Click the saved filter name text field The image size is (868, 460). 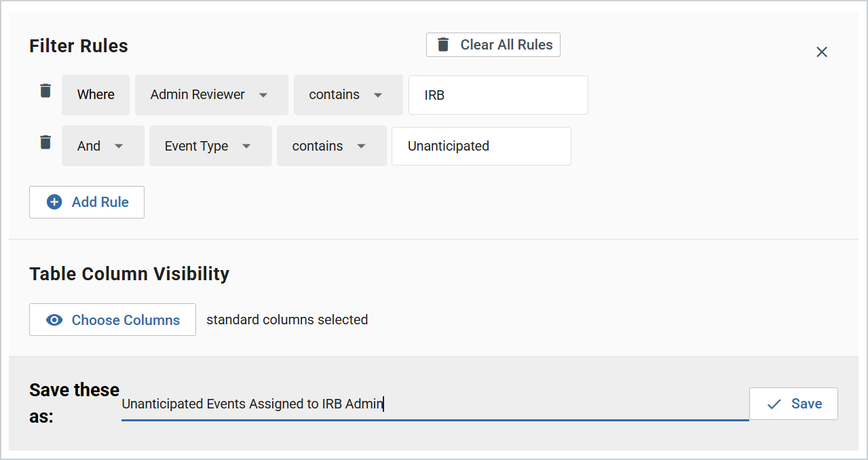(x=434, y=404)
